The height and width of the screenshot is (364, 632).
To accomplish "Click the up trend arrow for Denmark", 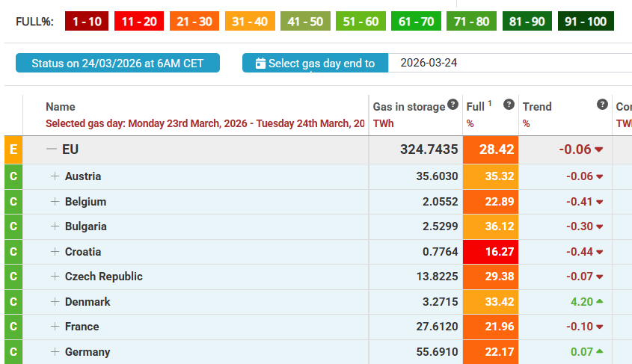I will (599, 301).
